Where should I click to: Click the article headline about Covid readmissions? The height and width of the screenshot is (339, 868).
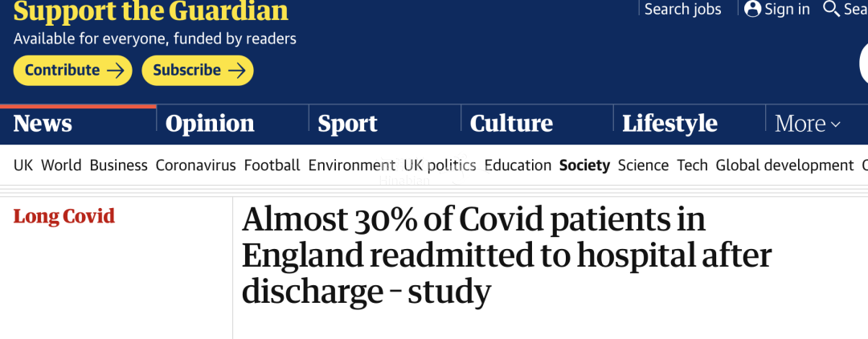(506, 256)
